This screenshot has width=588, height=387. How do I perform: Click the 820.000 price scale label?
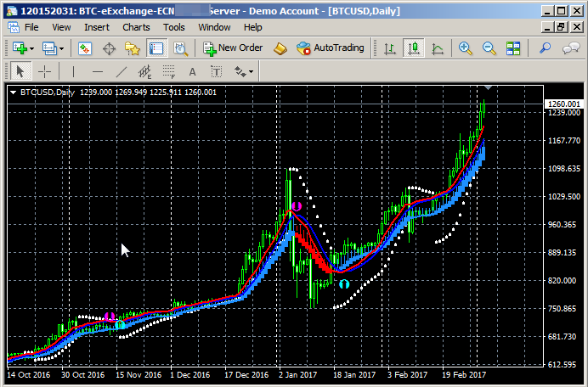click(x=562, y=281)
